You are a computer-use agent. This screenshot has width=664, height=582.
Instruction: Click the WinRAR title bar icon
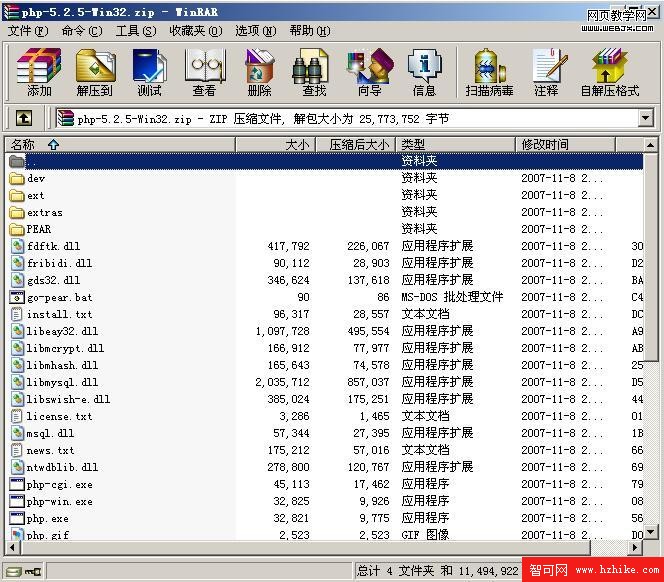click(11, 12)
